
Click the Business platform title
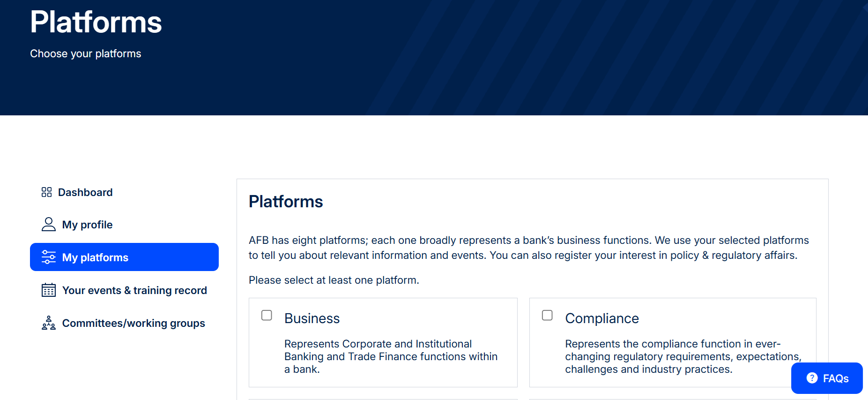[312, 318]
